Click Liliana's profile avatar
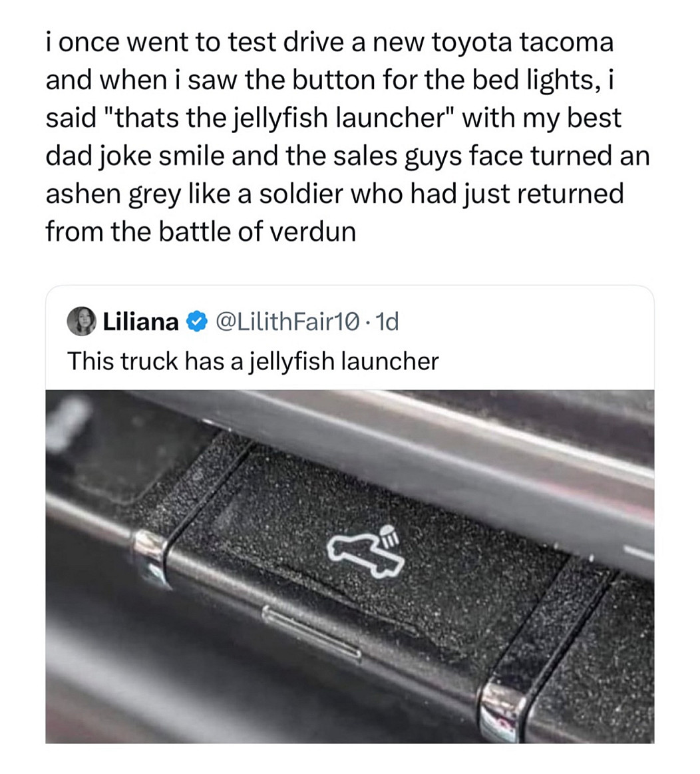 (84, 322)
